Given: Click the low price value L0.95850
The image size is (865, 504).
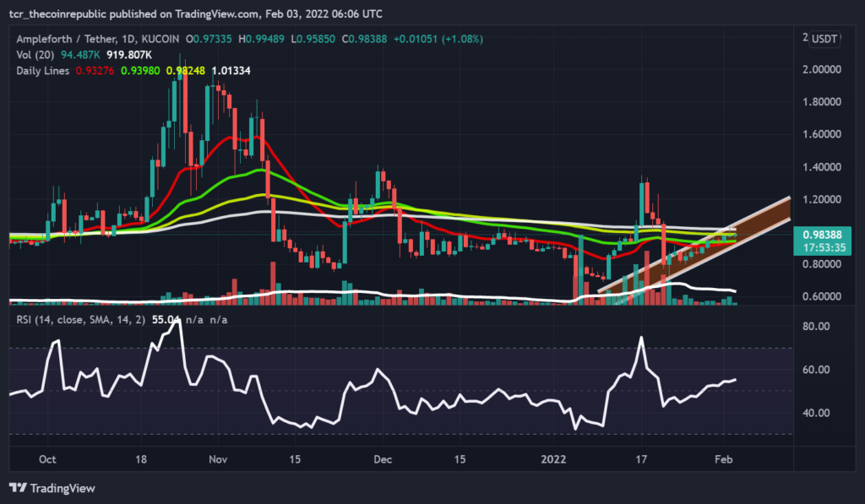Looking at the screenshot, I should coord(313,39).
